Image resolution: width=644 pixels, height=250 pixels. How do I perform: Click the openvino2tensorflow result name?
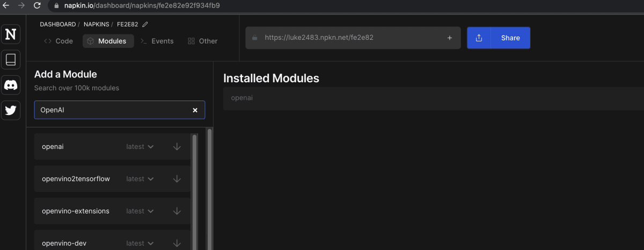click(76, 179)
